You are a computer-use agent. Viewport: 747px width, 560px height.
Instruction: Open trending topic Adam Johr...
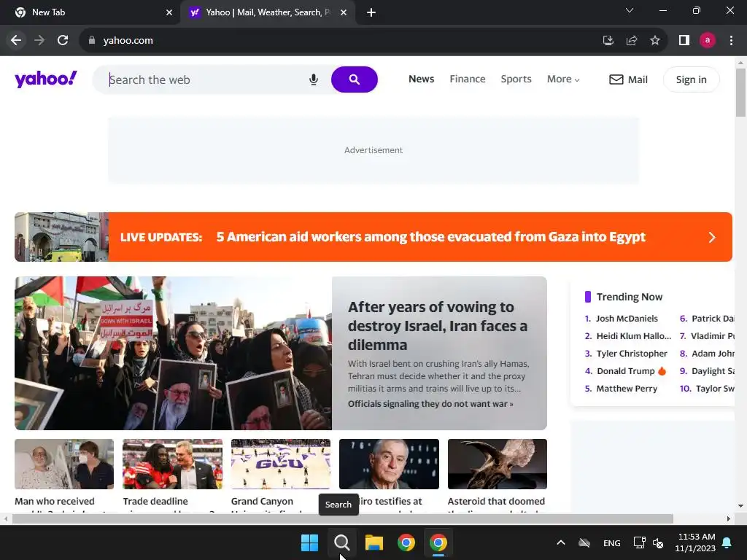tap(713, 354)
